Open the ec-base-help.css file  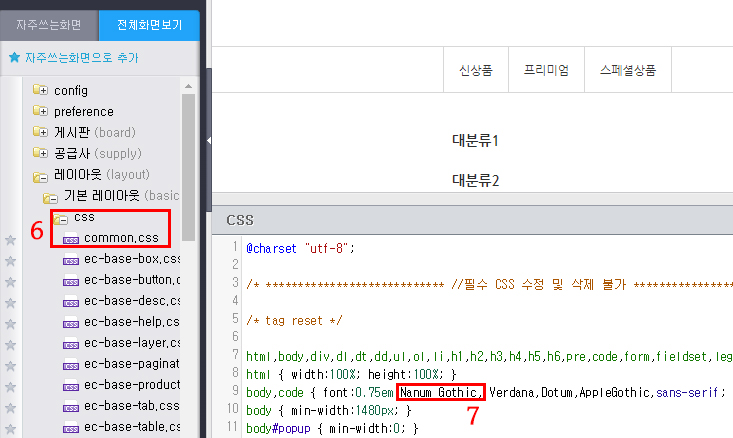coord(132,322)
